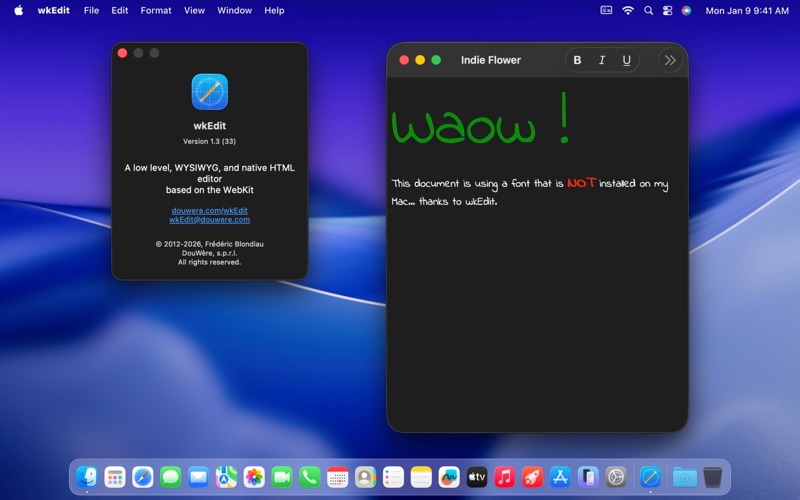Click 'based on the WebKit' text line
800x500 pixels.
(210, 190)
